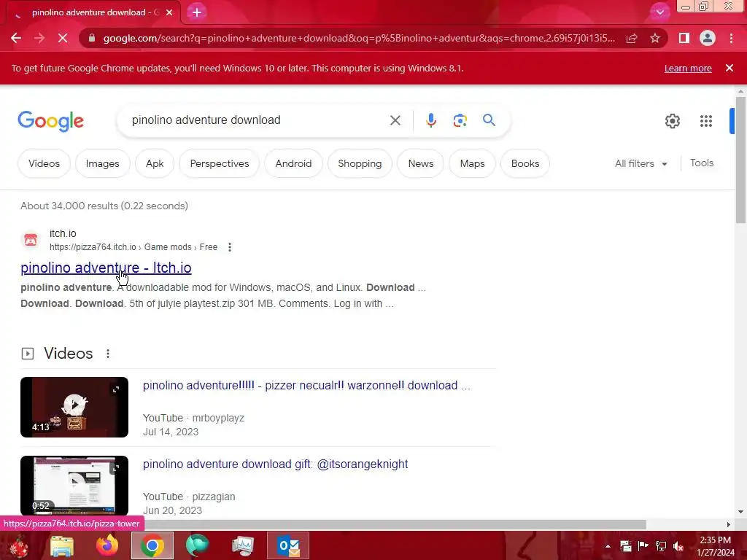
Task: Click the itch.io site favicon
Action: coord(31,239)
